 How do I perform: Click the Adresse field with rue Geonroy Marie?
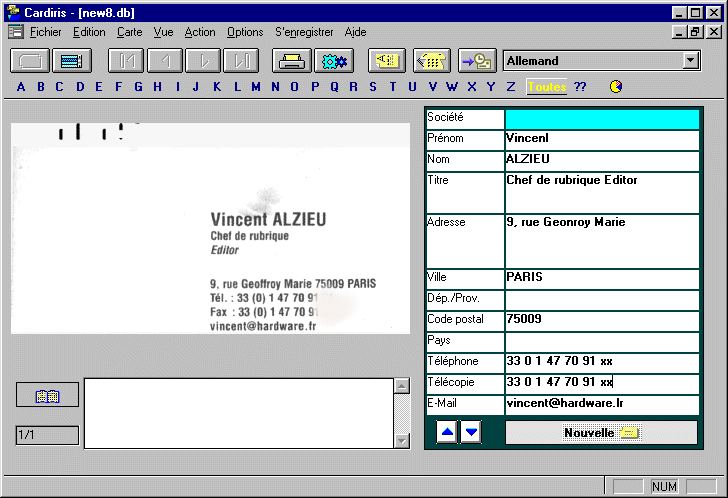[602, 241]
